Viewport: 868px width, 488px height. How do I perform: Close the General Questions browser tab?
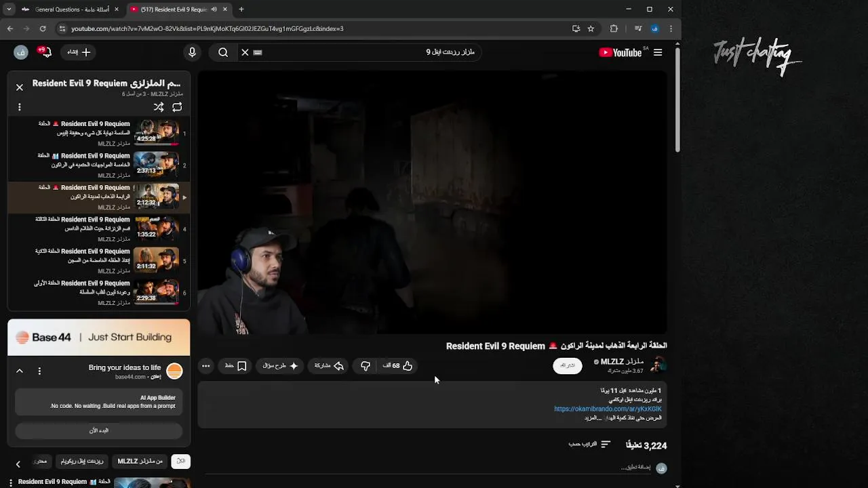pos(117,9)
